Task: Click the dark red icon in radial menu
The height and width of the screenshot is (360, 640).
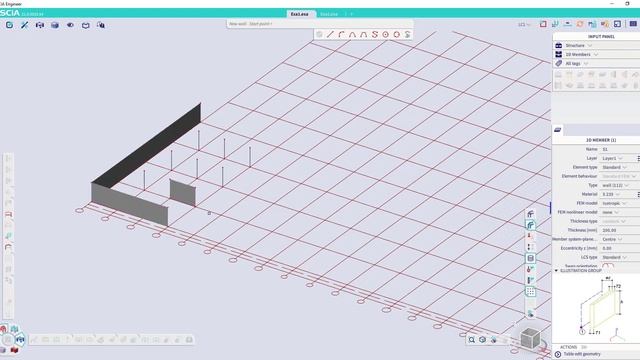Action: tap(14, 350)
